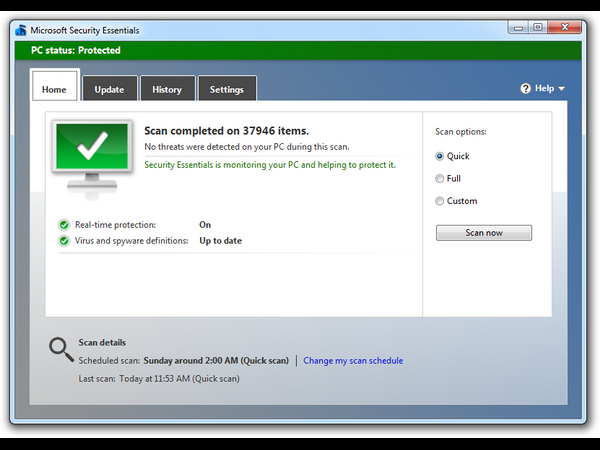
Task: Click the 'Scan details' heading
Action: coord(102,342)
